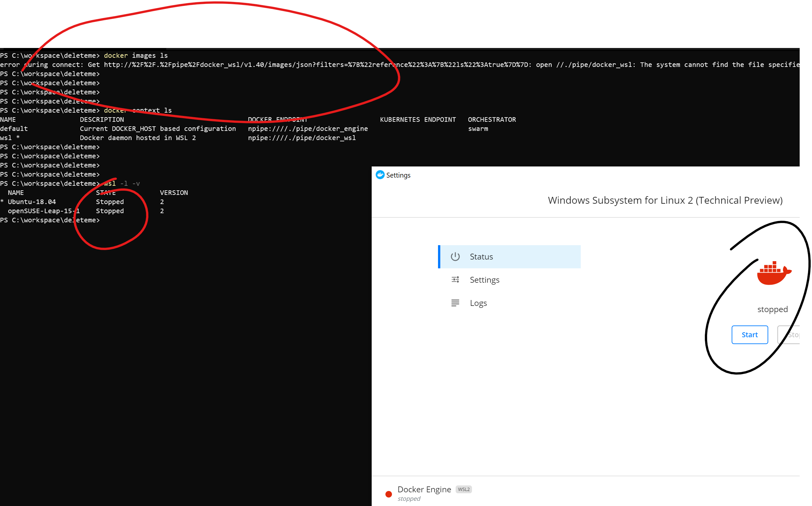This screenshot has width=812, height=506.
Task: Click the Settings window title text
Action: 398,175
